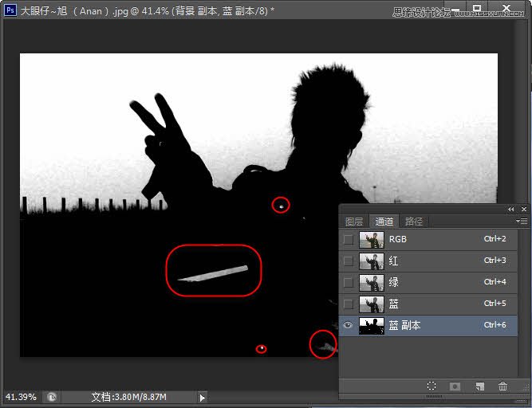Click the Photoshop Ps icon in title bar
The image size is (532, 408).
[10, 10]
